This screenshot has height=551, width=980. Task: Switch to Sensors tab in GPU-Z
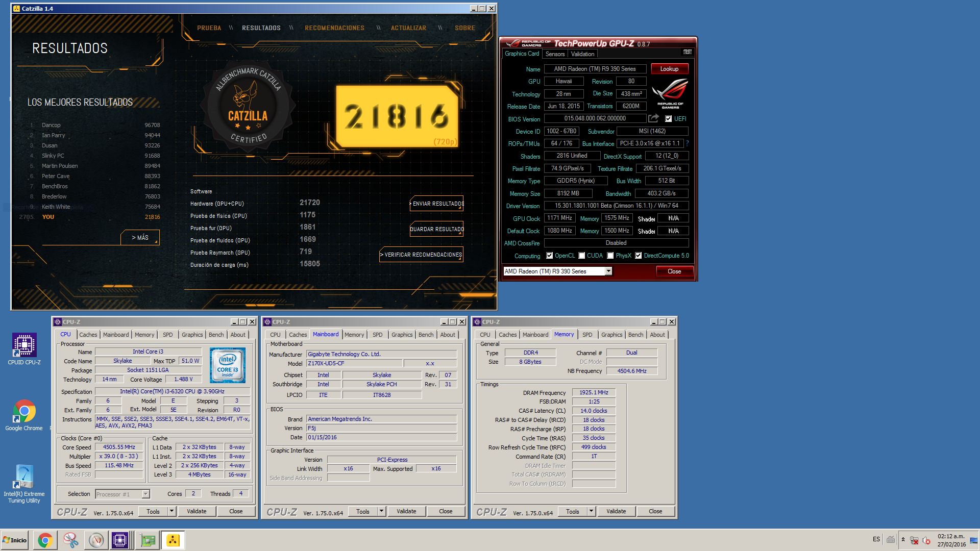point(555,54)
